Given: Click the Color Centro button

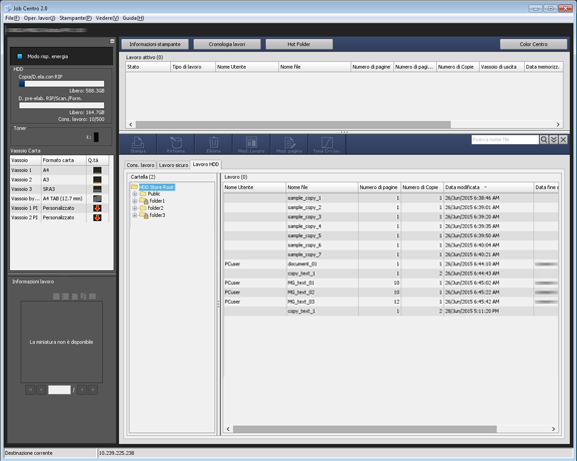Looking at the screenshot, I should coord(533,44).
